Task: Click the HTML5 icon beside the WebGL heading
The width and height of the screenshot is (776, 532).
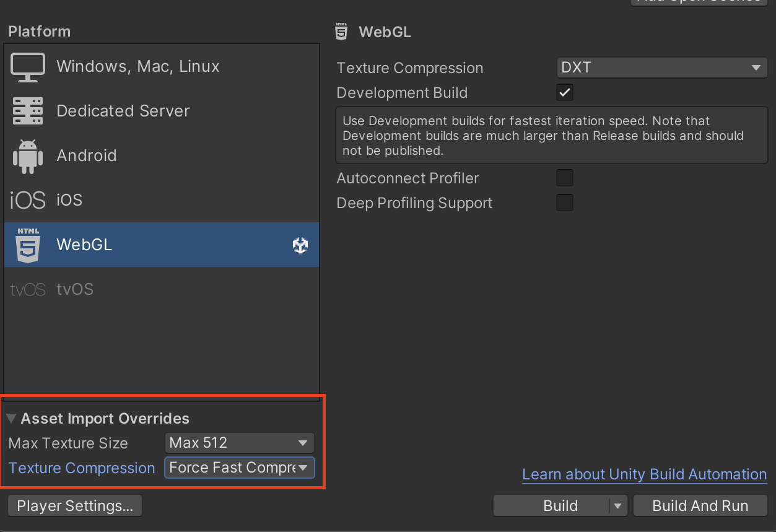Action: click(x=341, y=32)
